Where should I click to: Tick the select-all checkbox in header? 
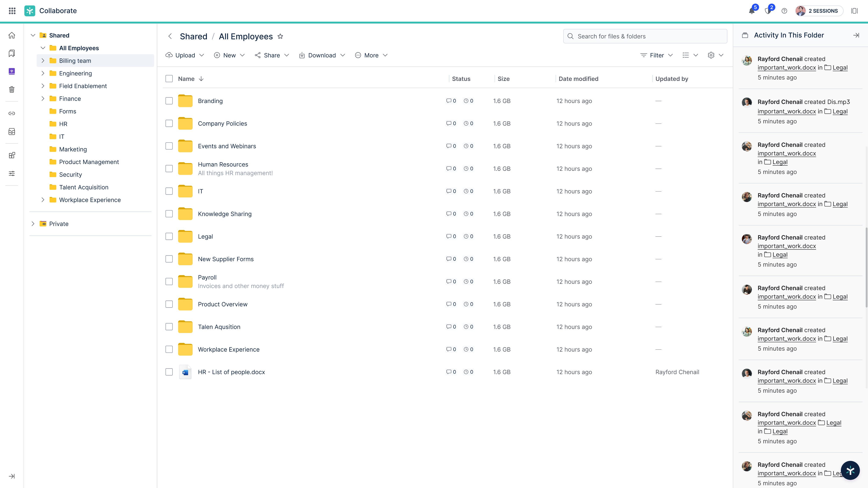click(169, 79)
